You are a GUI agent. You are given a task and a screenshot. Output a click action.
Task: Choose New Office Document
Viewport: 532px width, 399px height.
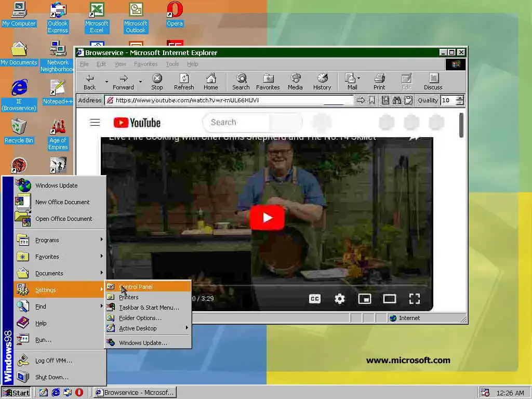pos(60,202)
